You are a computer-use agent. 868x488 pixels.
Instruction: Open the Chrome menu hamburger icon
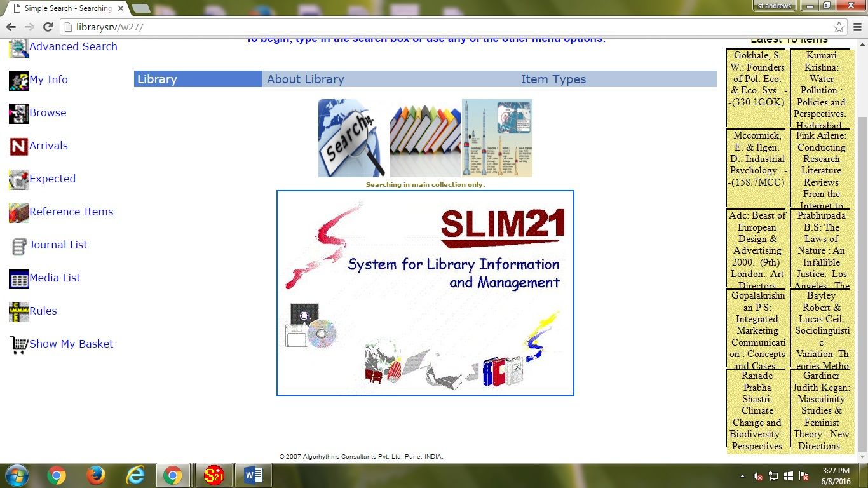(x=857, y=27)
